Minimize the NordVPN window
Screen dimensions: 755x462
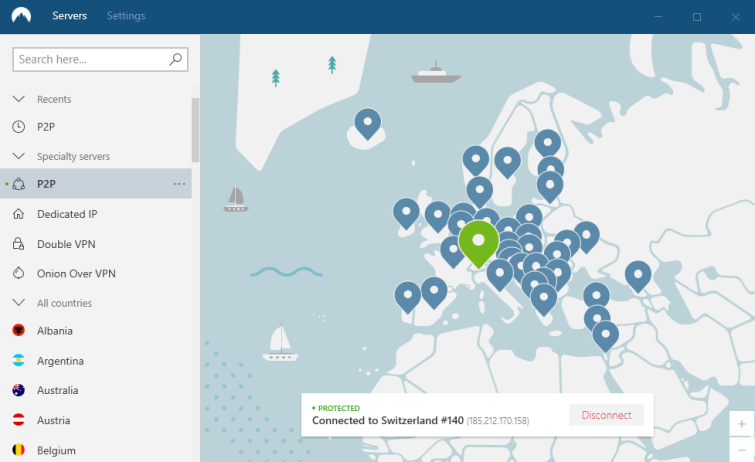pyautogui.click(x=658, y=17)
